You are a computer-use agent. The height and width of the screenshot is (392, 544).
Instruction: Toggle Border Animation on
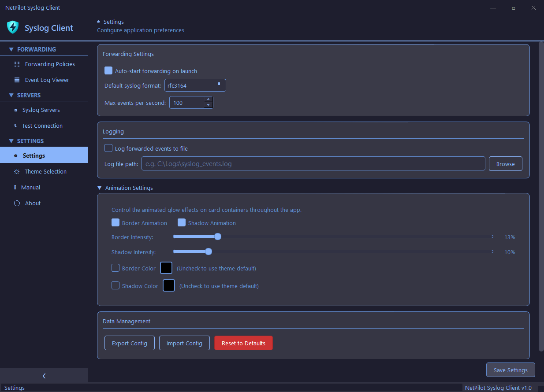116,222
